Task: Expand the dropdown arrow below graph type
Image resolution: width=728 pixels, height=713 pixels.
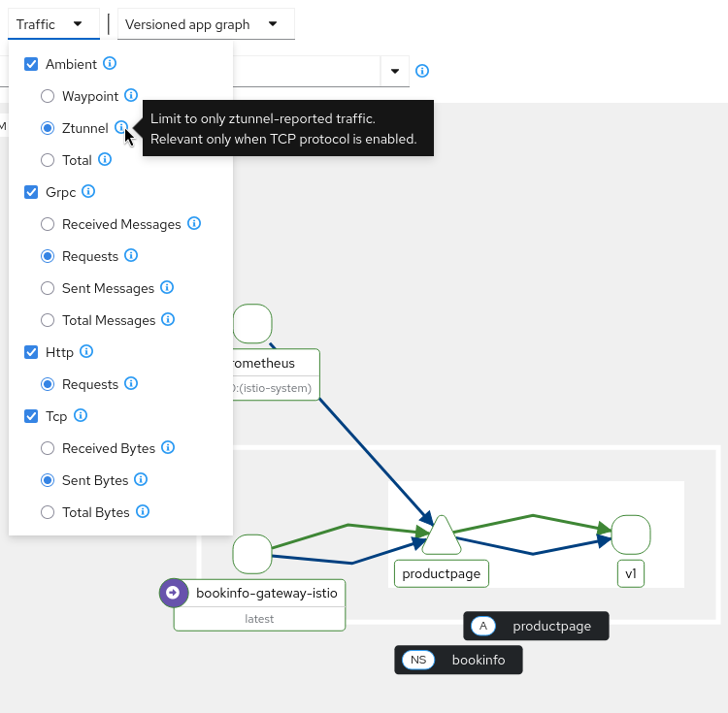Action: pos(395,71)
